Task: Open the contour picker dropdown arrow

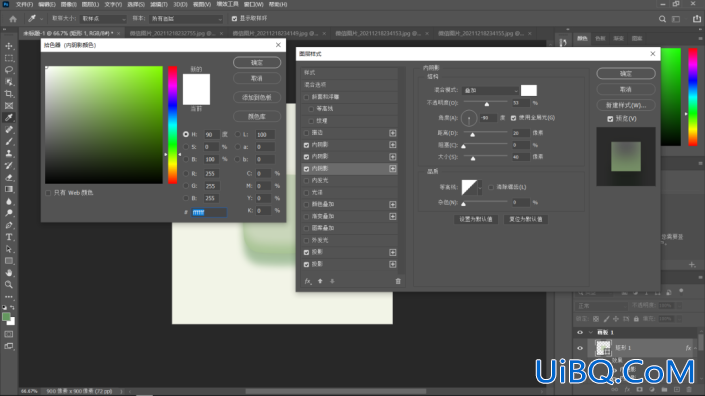Action: [x=480, y=187]
